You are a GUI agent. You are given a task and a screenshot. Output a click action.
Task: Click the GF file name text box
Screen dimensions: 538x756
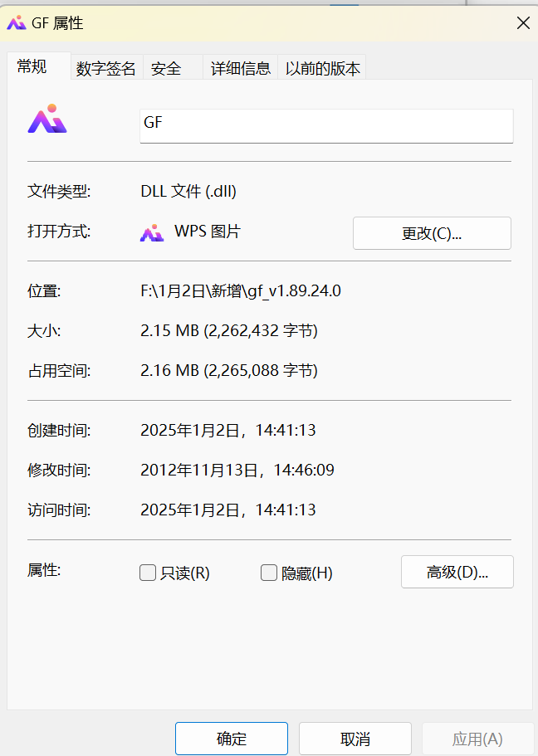pos(325,125)
